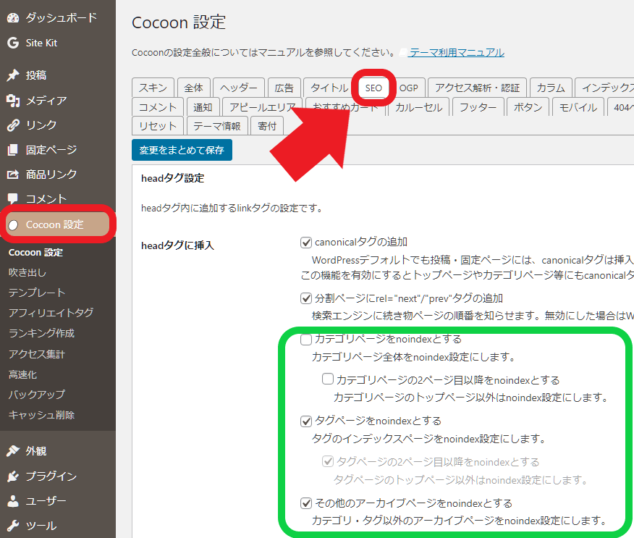Viewport: 634px width, 538px height.
Task: Uncheck その他のアーカイブページをnoindex checkbox
Action: click(306, 503)
